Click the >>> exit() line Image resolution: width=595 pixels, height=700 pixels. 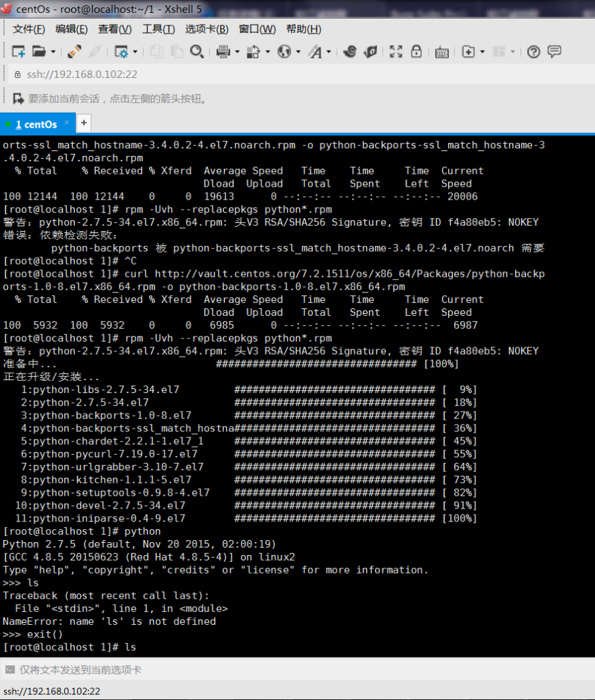point(33,634)
